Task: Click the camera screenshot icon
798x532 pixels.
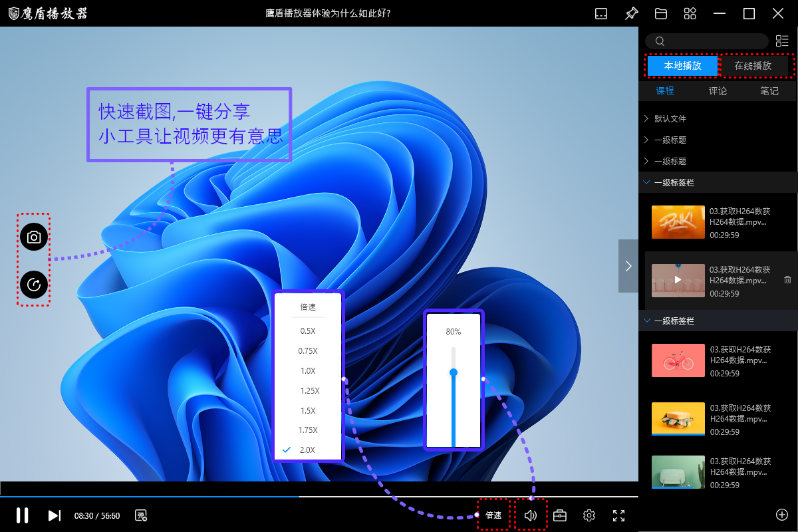Action: [34, 237]
